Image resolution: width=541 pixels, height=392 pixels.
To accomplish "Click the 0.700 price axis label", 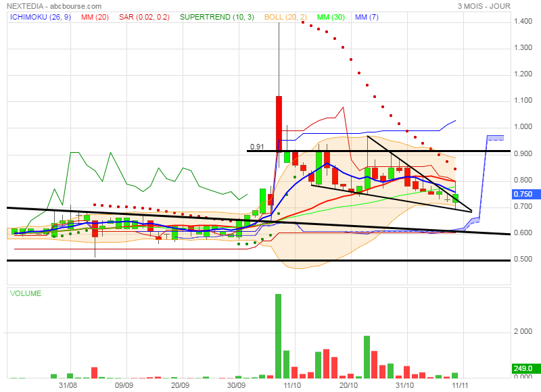I will pos(523,206).
